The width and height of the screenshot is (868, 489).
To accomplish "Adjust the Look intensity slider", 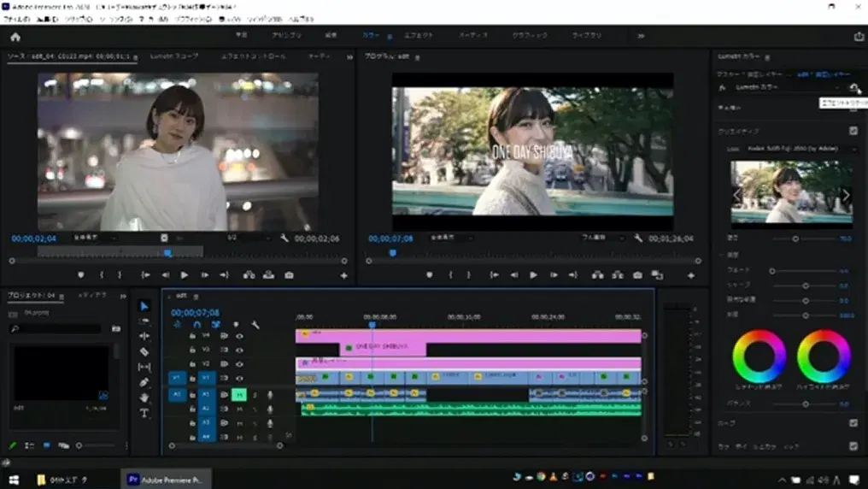I will [x=795, y=239].
